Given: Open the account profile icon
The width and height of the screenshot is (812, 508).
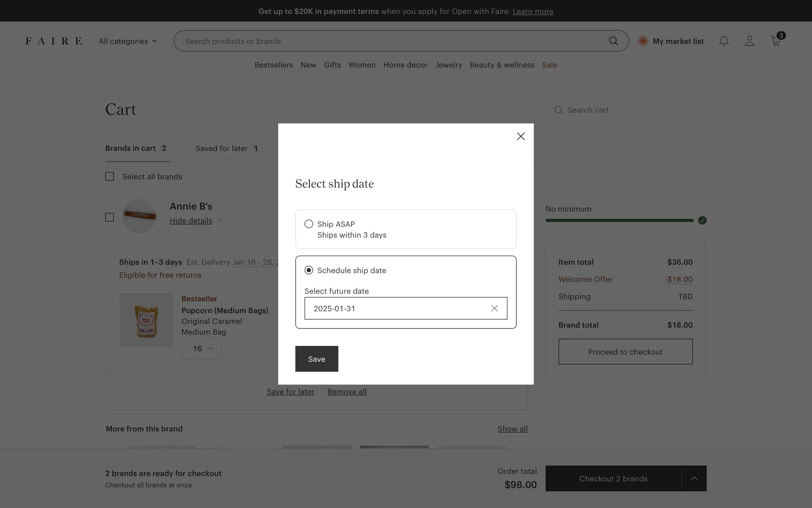Looking at the screenshot, I should click(x=749, y=41).
